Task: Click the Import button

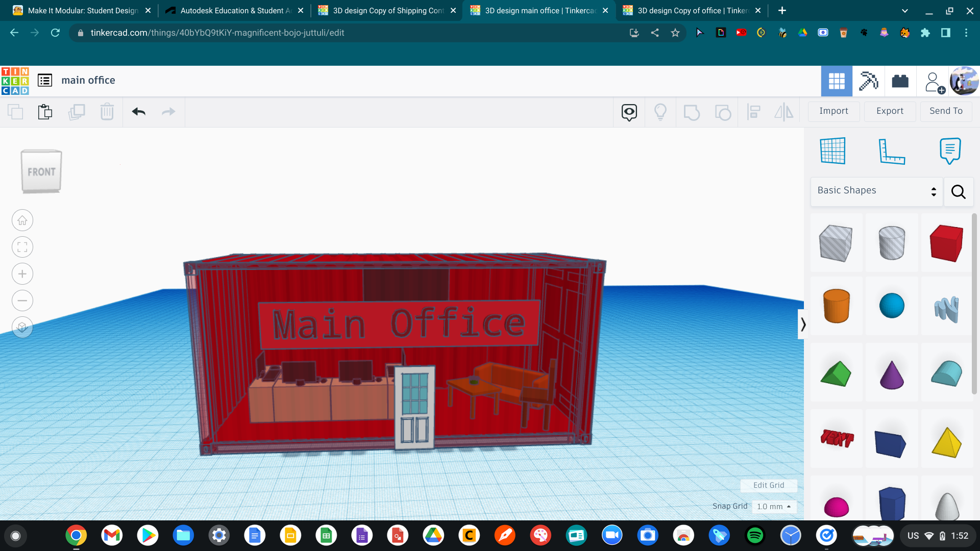Action: click(x=834, y=111)
